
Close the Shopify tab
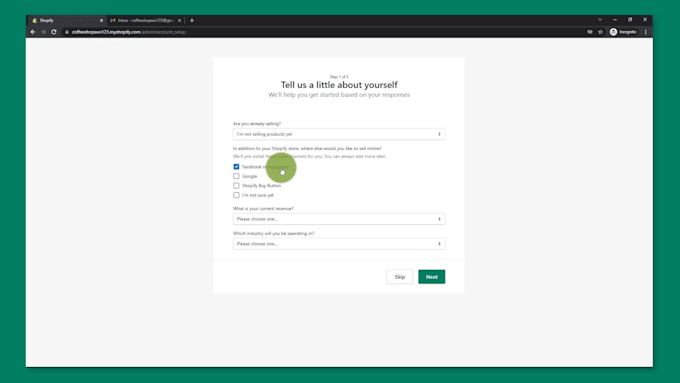point(101,20)
